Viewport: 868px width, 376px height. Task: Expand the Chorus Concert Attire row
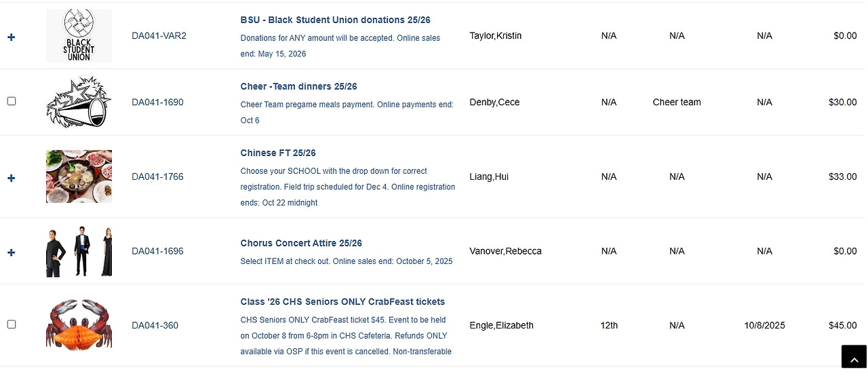click(11, 252)
